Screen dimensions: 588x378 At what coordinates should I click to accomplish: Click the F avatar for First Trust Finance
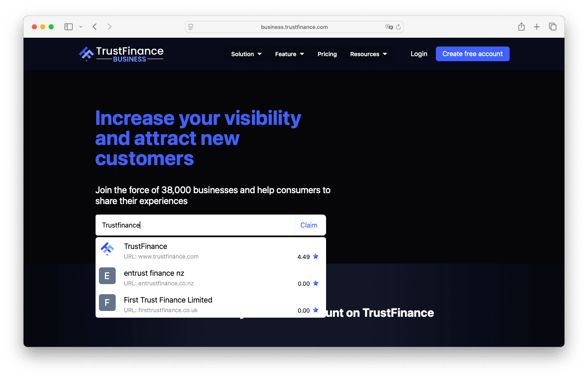pyautogui.click(x=107, y=303)
